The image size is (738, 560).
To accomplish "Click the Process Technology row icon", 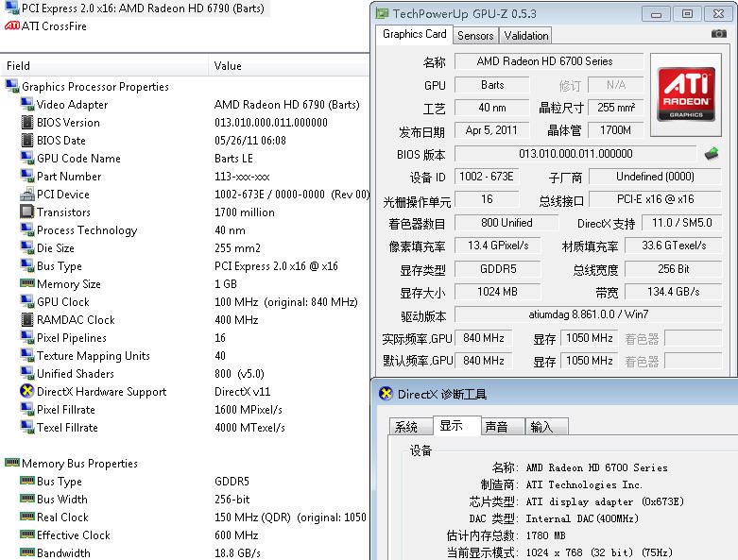I will click(x=27, y=229).
